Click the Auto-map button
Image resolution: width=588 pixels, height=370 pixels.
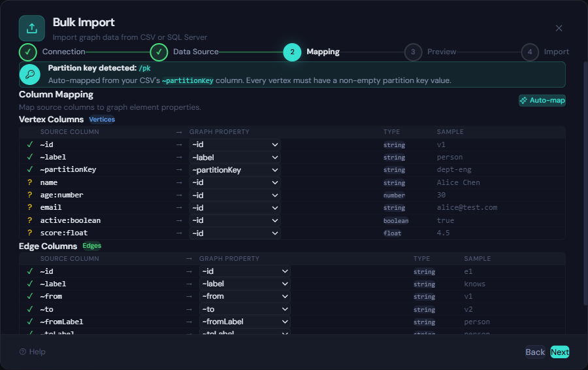coord(542,100)
